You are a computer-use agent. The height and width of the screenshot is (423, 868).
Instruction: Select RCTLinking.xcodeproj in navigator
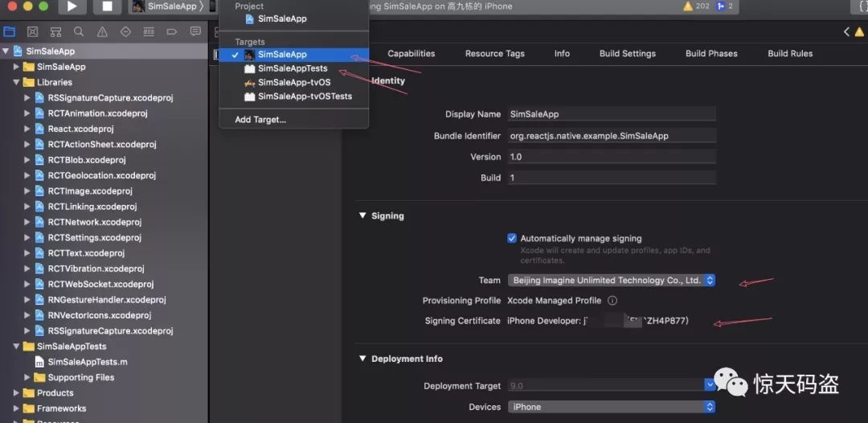tap(92, 207)
